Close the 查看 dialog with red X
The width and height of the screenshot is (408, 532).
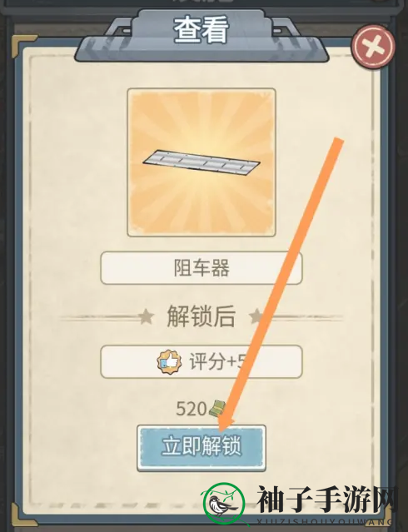(x=373, y=47)
